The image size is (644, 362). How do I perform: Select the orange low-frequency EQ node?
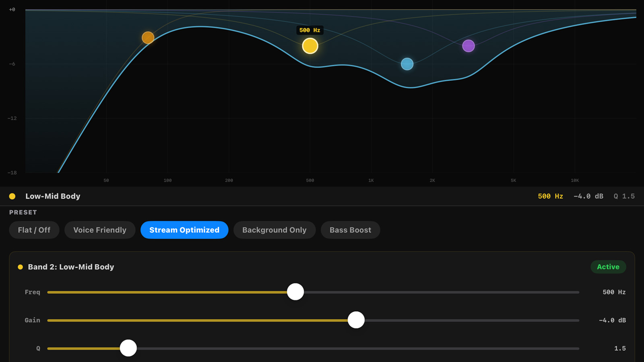[148, 37]
